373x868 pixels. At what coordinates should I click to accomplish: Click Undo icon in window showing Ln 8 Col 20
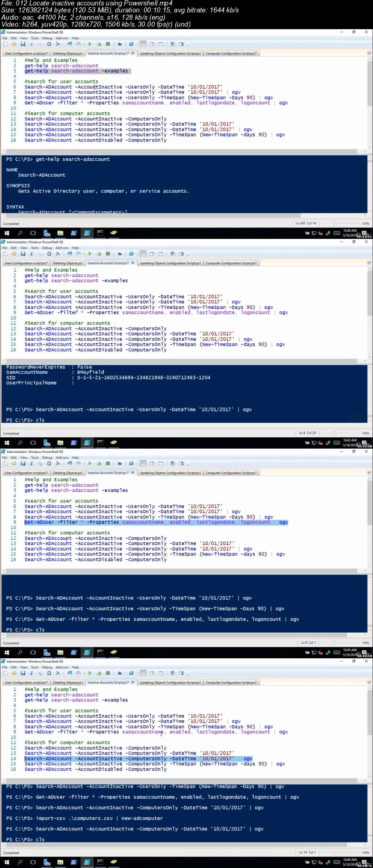click(70, 254)
